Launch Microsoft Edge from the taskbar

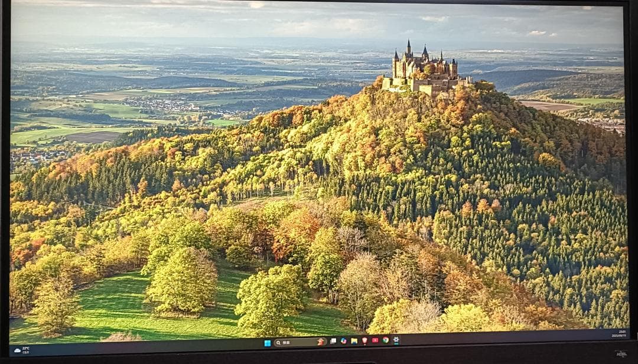click(x=343, y=342)
